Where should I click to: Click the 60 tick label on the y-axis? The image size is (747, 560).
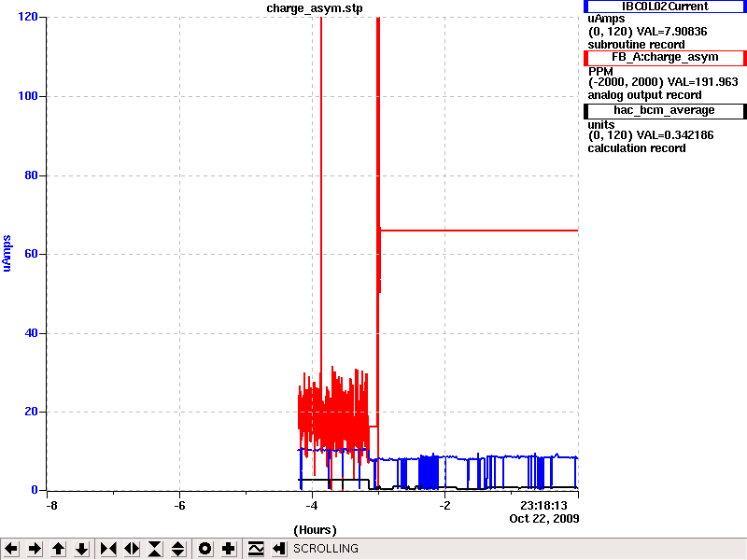tap(31, 254)
